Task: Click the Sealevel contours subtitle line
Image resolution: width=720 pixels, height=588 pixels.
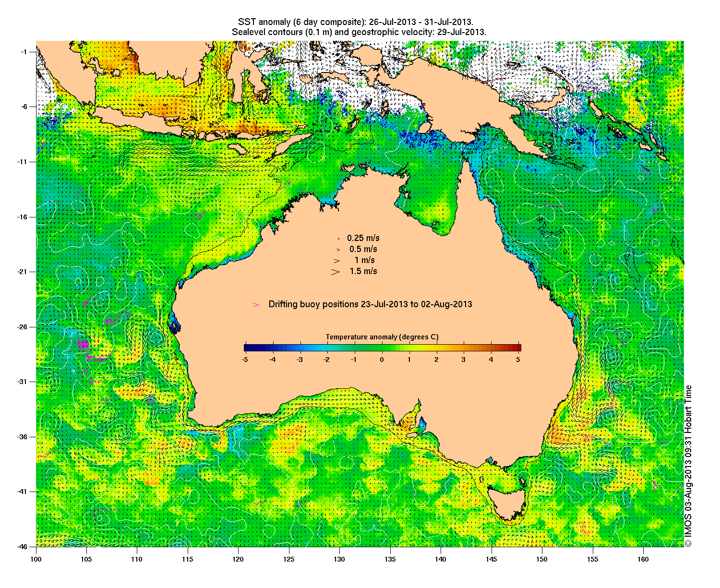Action: click(x=359, y=32)
